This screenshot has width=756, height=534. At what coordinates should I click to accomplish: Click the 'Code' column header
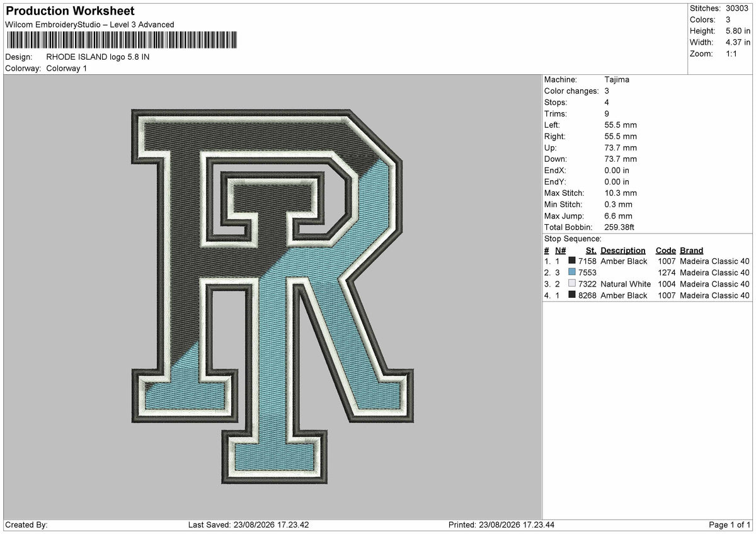[x=665, y=250]
